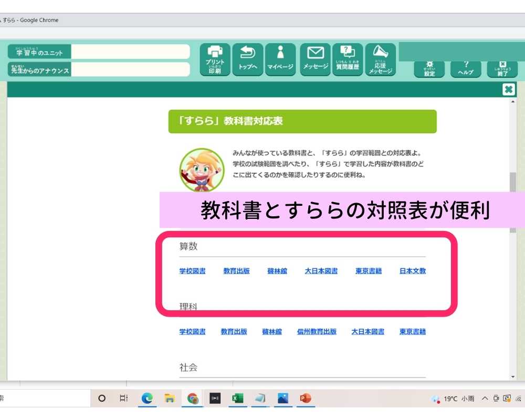Open File Explorer from the taskbar

point(170,398)
